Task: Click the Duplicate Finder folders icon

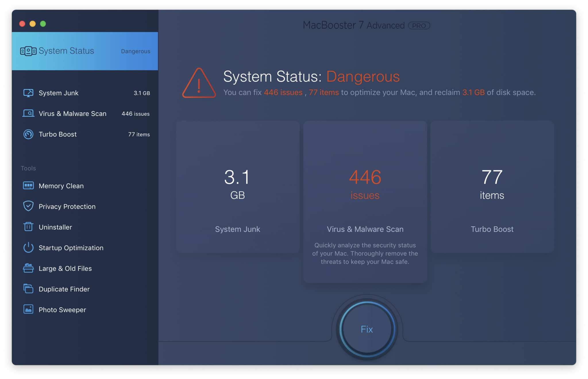Action: point(28,288)
